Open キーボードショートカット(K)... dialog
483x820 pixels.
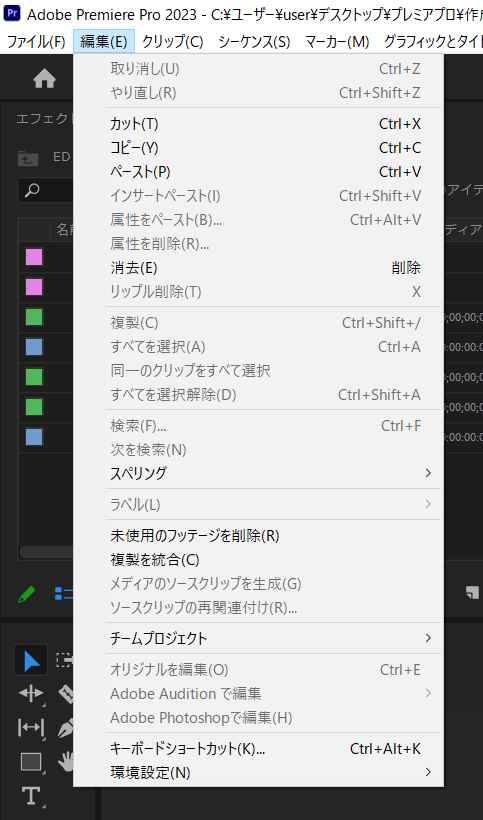coord(259,748)
